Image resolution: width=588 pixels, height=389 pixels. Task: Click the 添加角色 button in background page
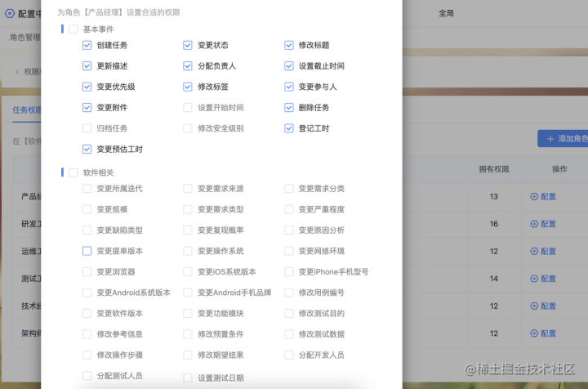[563, 139]
